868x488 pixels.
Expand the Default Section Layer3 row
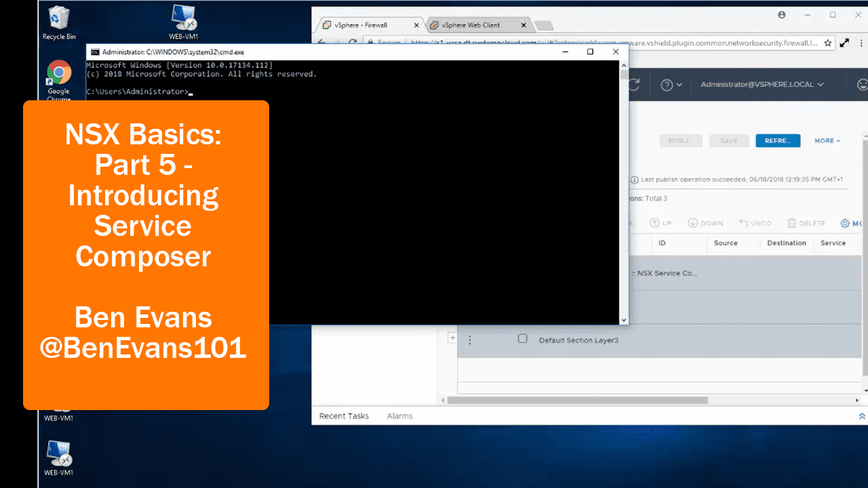click(x=452, y=338)
